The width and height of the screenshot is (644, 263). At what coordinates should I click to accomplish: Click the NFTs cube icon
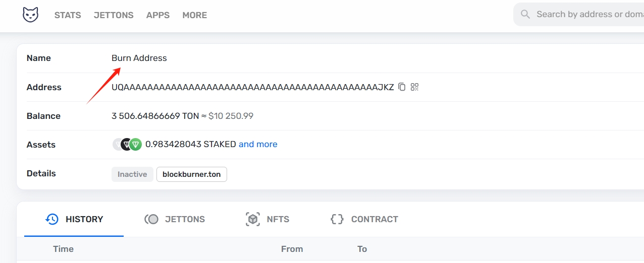[x=252, y=219]
